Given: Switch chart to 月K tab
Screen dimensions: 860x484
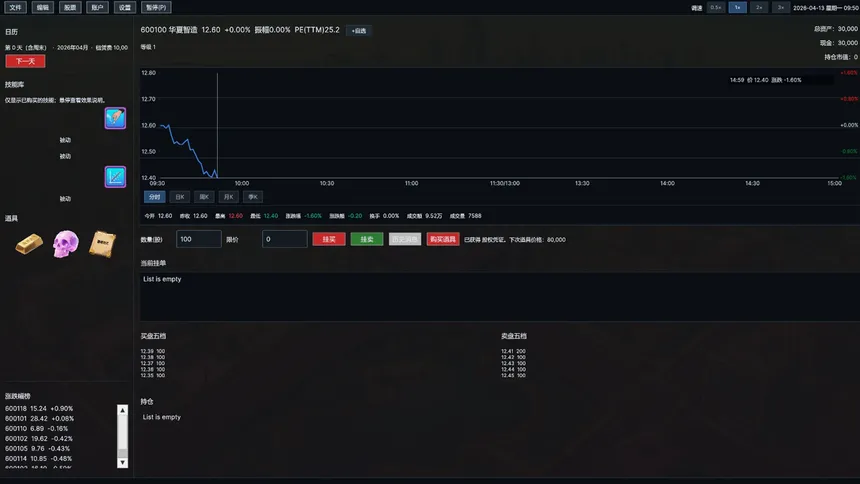Looking at the screenshot, I should pos(229,196).
